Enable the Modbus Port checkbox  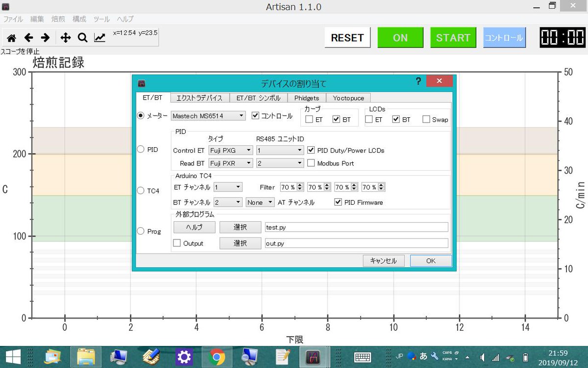(311, 163)
